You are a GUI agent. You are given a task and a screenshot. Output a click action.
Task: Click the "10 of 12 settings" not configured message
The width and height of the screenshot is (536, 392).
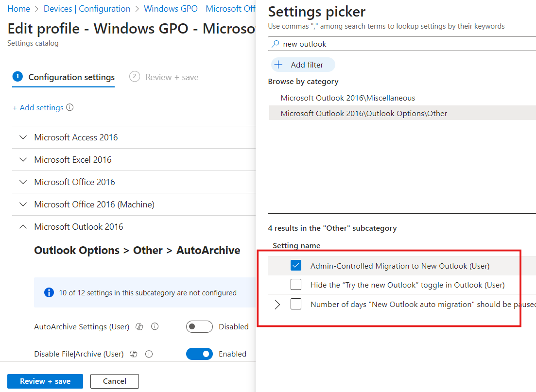point(148,293)
